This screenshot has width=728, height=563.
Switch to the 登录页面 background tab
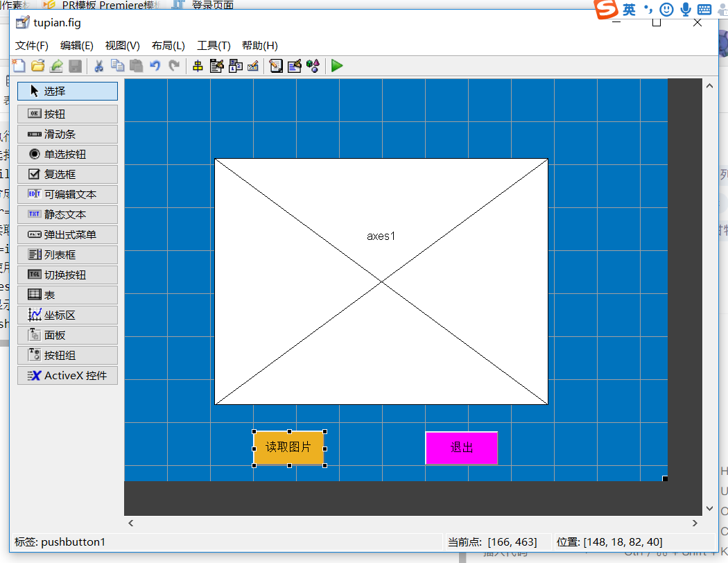[x=203, y=5]
